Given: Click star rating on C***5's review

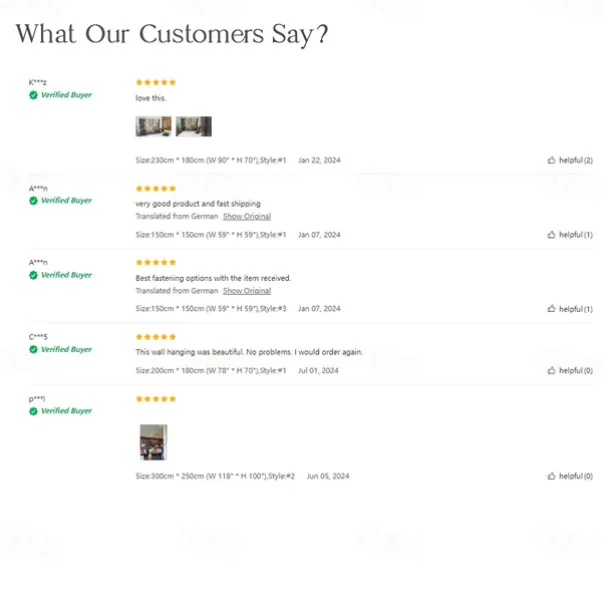Looking at the screenshot, I should [x=155, y=337].
